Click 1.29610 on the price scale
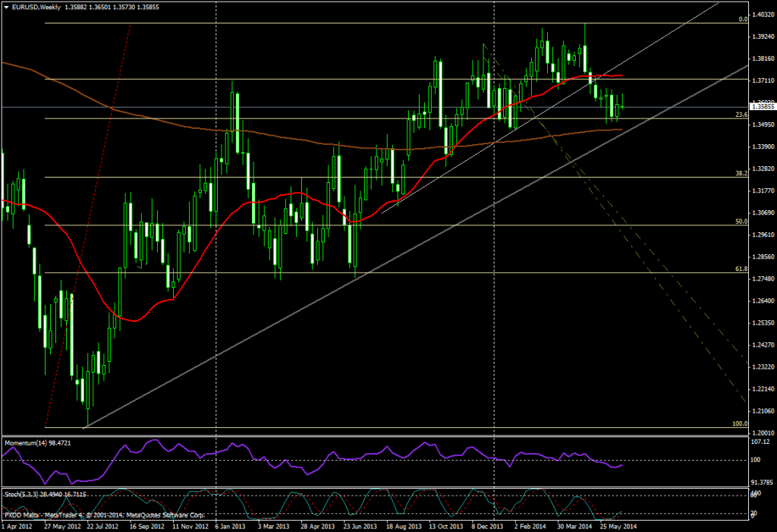 (763, 235)
